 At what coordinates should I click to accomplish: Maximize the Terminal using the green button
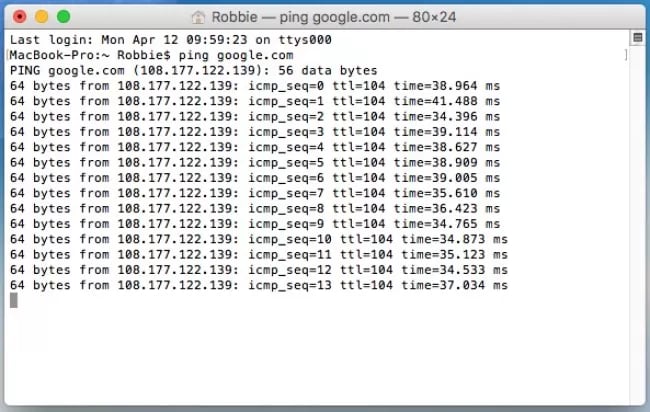coord(63,17)
